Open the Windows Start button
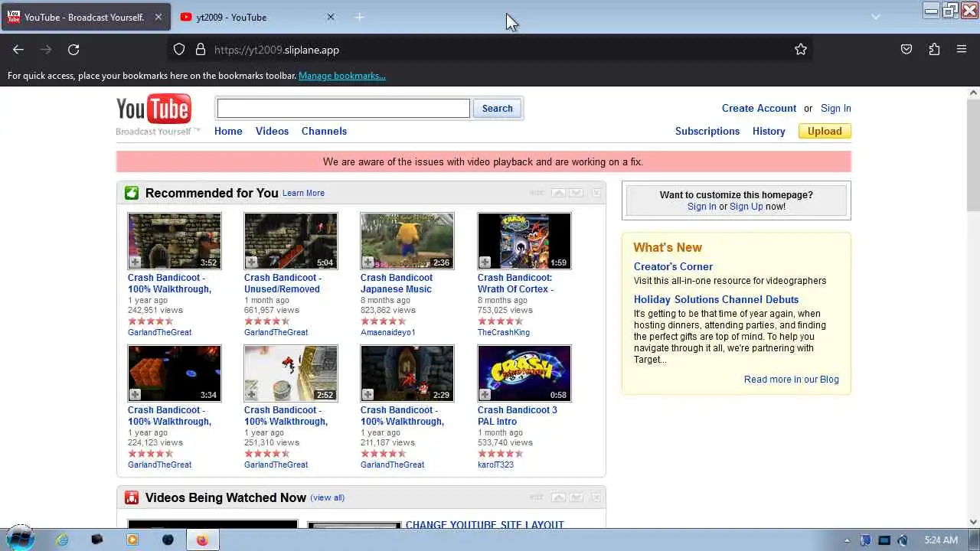The width and height of the screenshot is (980, 551). point(20,539)
